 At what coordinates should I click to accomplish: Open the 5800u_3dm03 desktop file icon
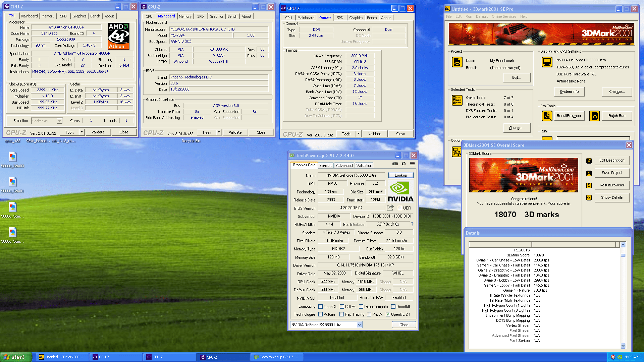click(x=13, y=157)
